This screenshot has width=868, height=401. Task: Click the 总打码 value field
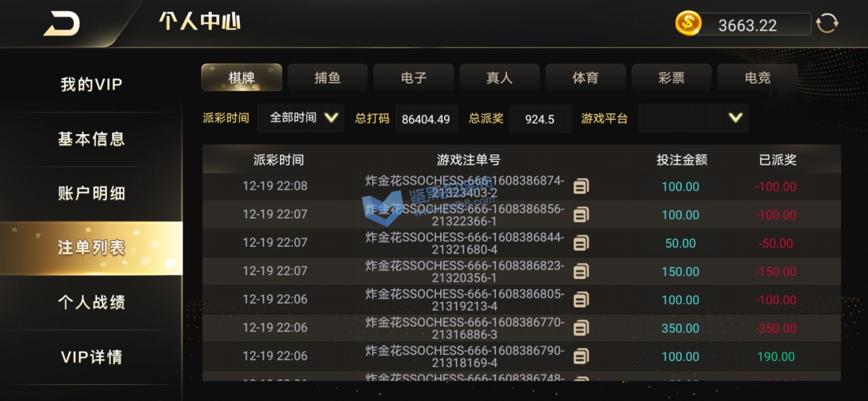click(426, 119)
